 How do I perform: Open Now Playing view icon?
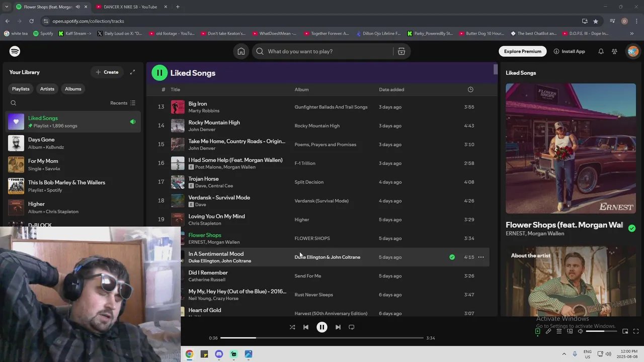pyautogui.click(x=537, y=331)
